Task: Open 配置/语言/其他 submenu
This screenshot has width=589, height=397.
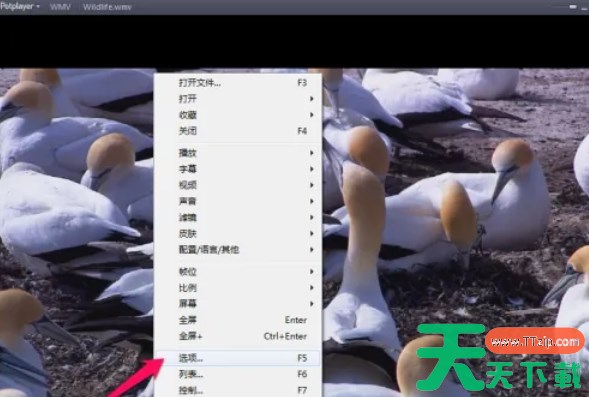Action: click(x=238, y=250)
